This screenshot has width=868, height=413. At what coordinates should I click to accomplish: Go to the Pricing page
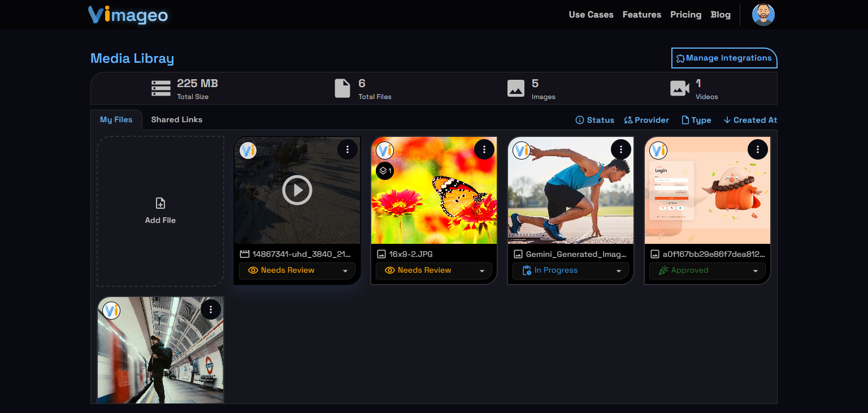click(x=686, y=15)
